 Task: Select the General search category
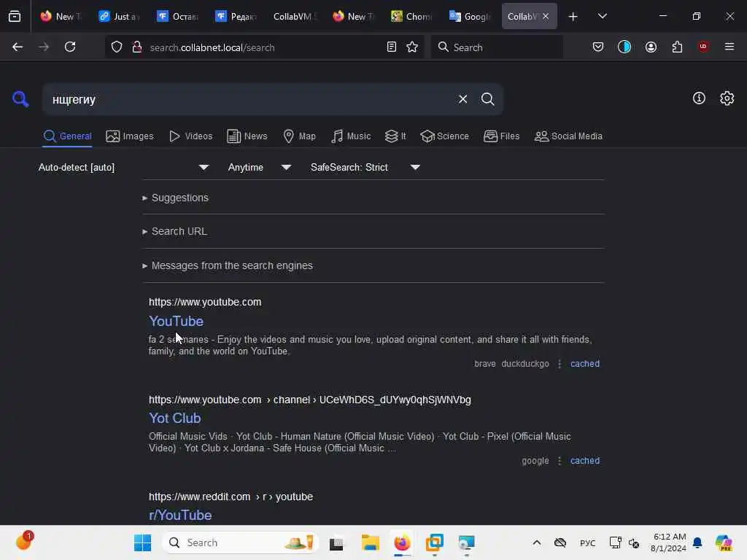[67, 136]
